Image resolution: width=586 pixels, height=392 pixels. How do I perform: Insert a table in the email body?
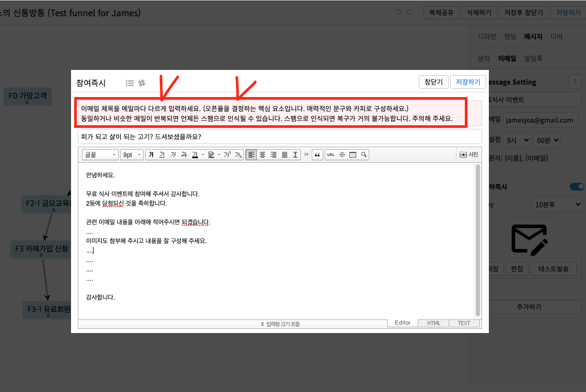353,155
